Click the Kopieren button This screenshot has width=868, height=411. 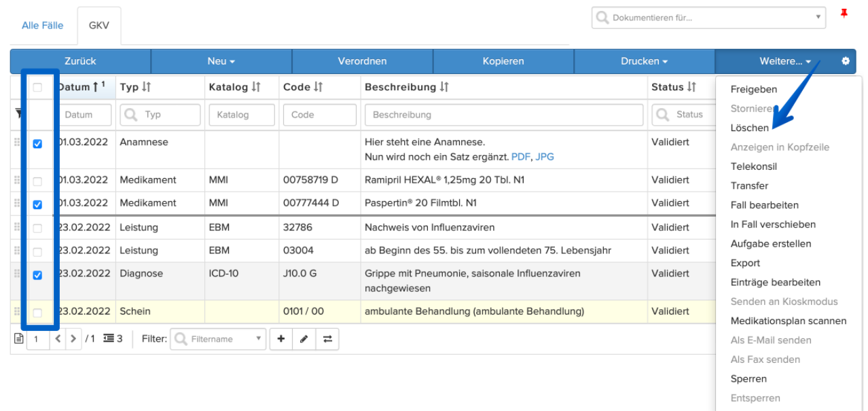(x=503, y=61)
